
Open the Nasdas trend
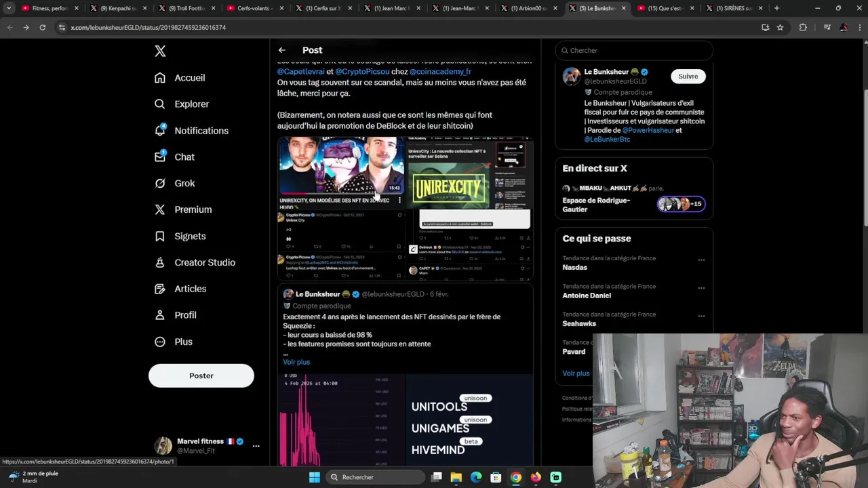(574, 267)
